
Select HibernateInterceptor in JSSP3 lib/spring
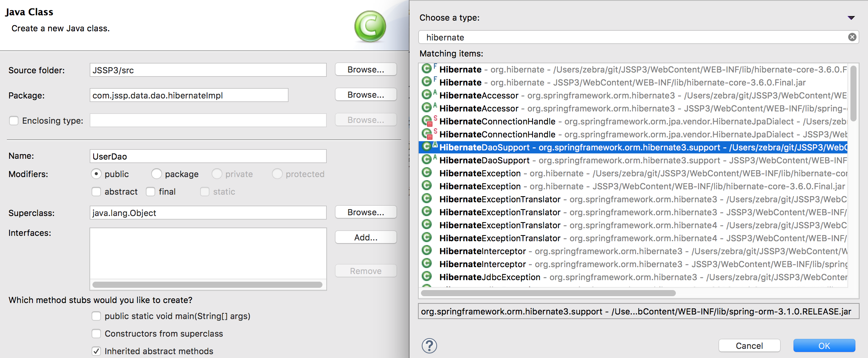pyautogui.click(x=633, y=264)
